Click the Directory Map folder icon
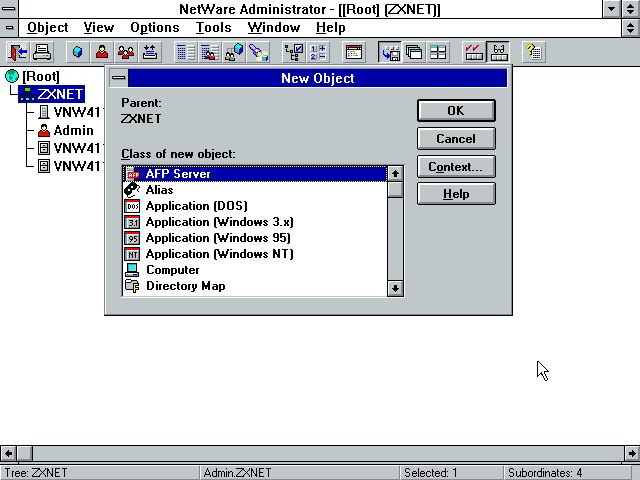 (x=132, y=286)
